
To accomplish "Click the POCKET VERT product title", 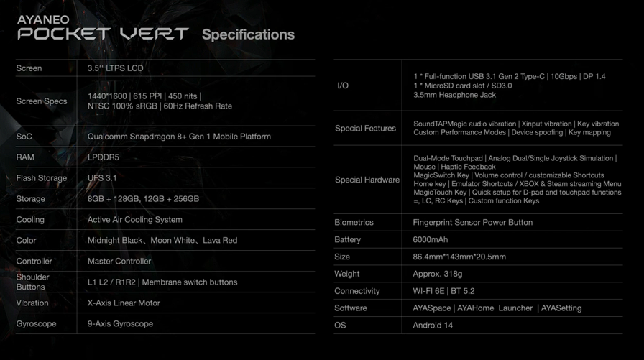I will 103,34.
